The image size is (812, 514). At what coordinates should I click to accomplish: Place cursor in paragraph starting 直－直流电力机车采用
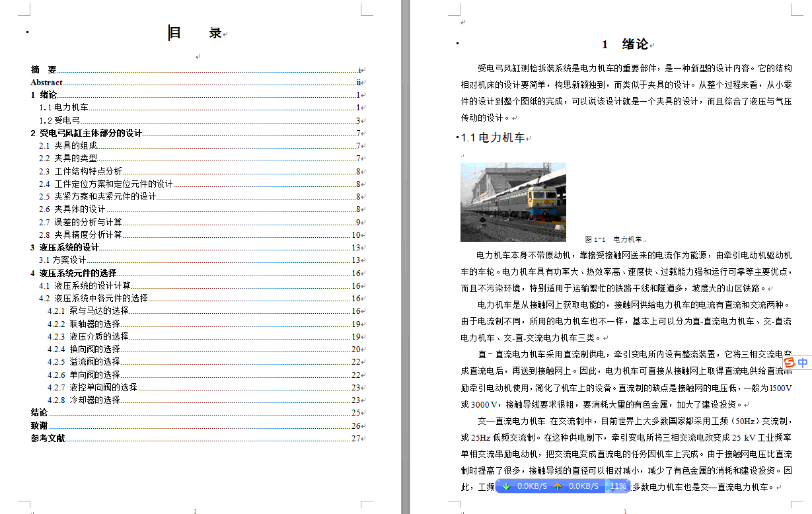[x=626, y=379]
